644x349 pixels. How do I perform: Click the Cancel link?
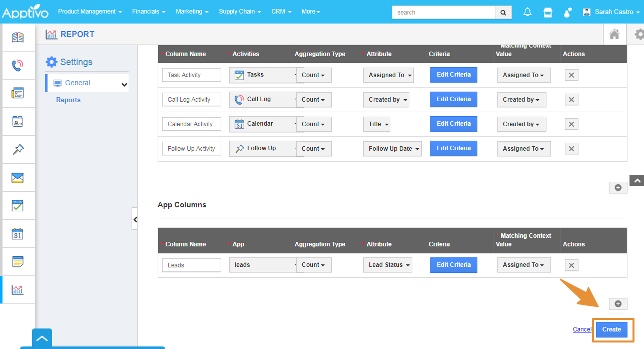(581, 329)
